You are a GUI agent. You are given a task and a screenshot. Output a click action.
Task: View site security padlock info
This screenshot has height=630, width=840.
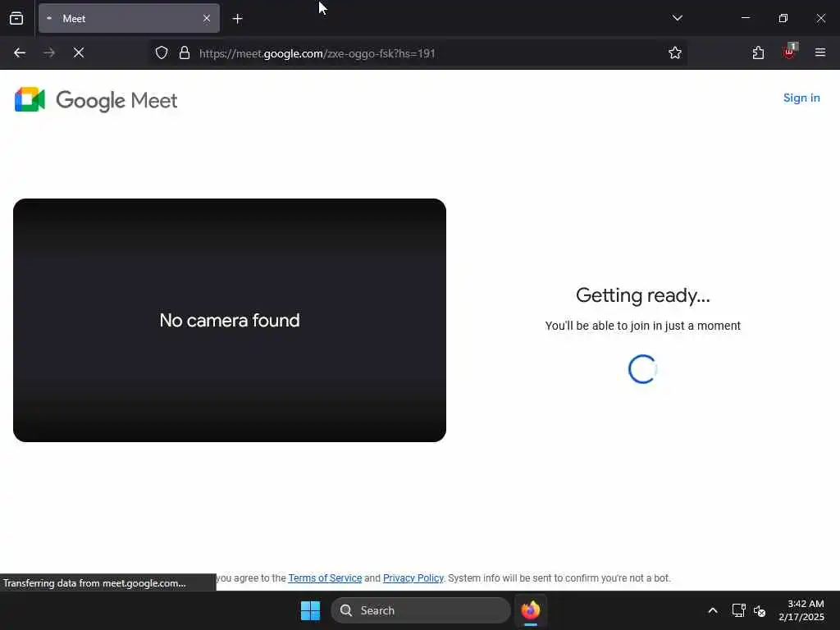pos(185,52)
